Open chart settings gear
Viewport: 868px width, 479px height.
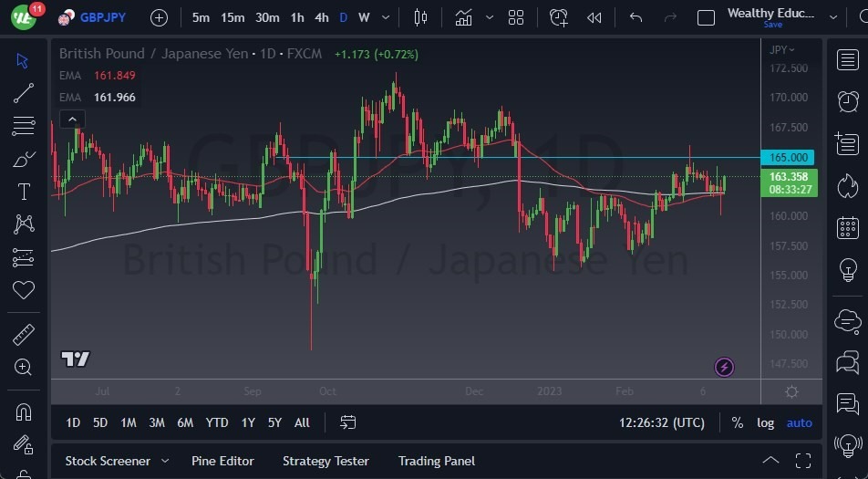tap(791, 391)
